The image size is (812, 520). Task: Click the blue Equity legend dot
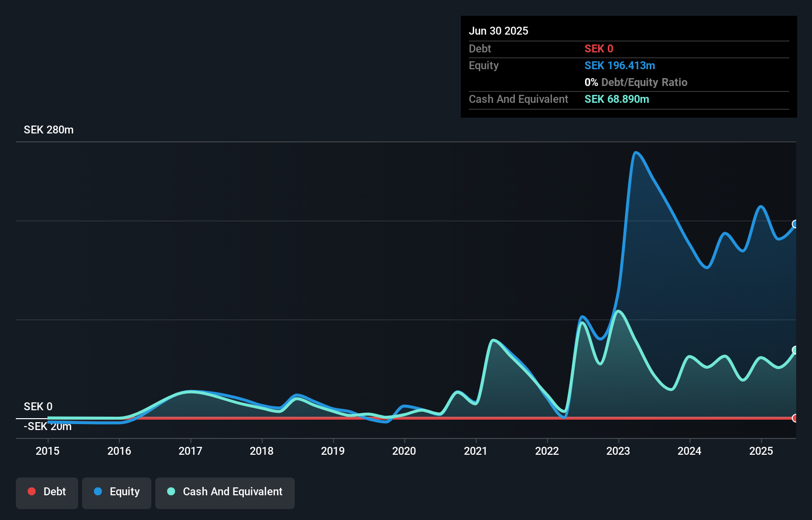click(97, 491)
